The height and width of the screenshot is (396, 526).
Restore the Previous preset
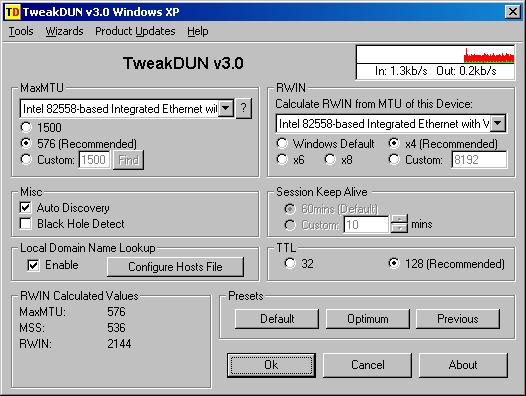pyautogui.click(x=458, y=319)
